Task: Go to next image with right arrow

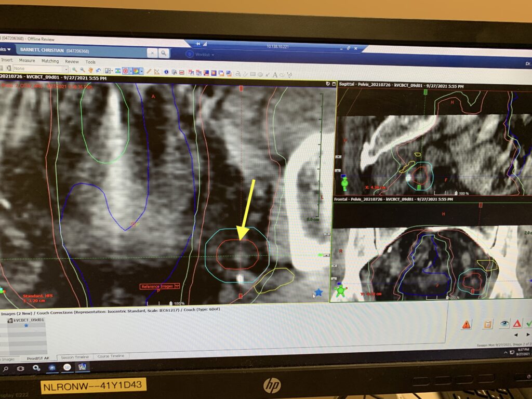Action: [x=528, y=335]
